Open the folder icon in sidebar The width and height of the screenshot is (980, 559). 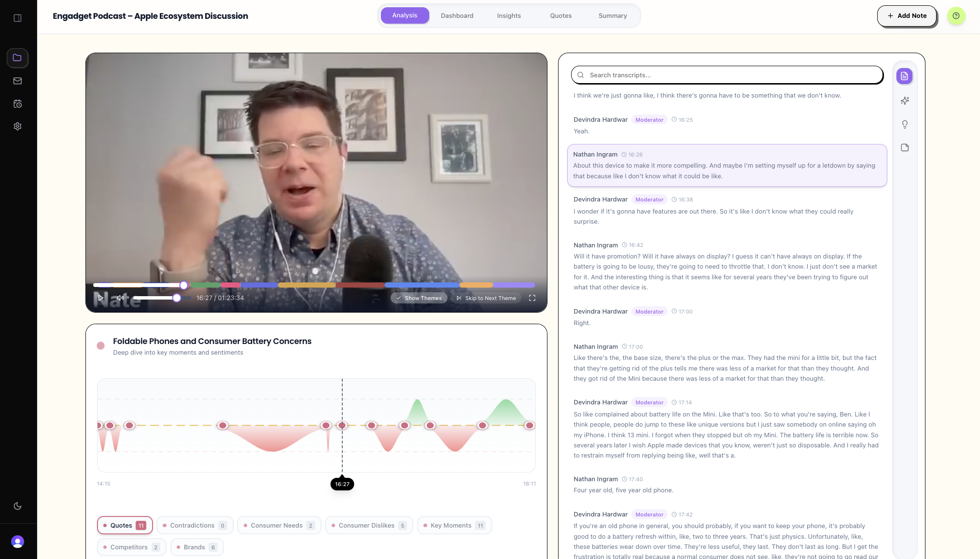pos(17,57)
